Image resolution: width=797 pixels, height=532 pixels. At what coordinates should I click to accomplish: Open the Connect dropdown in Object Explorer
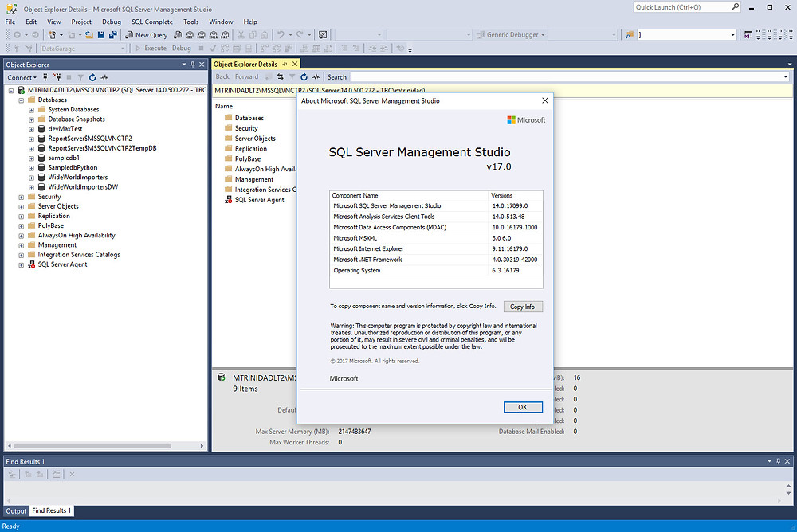(22, 78)
